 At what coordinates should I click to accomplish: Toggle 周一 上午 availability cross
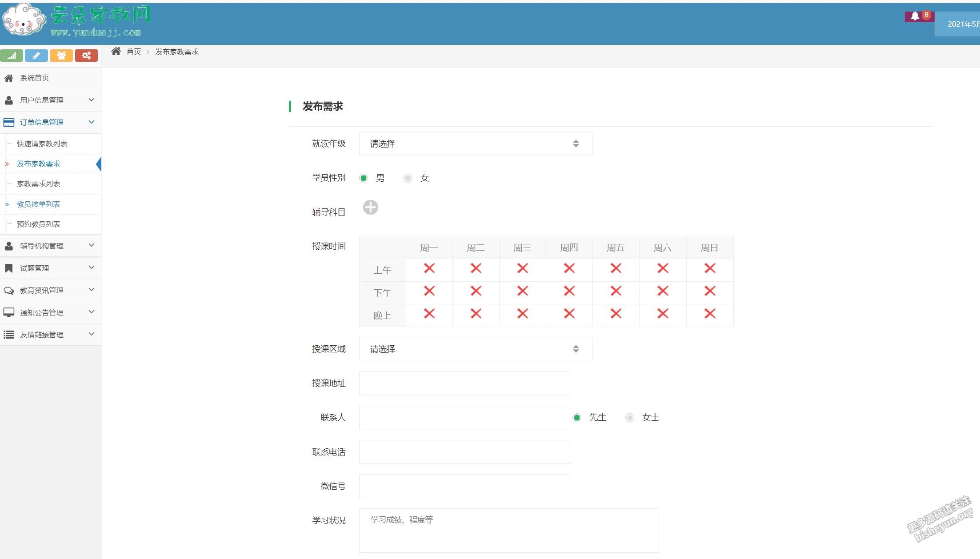point(429,268)
